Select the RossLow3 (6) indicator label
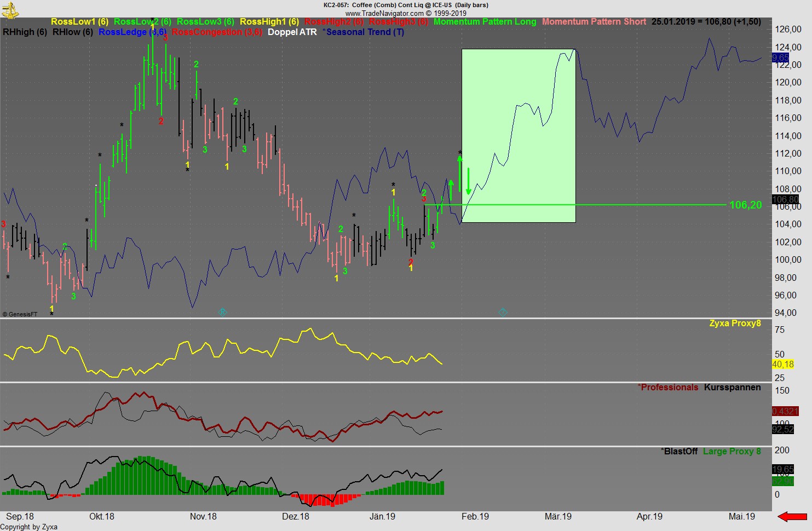Image resolution: width=812 pixels, height=531 pixels. click(x=205, y=22)
